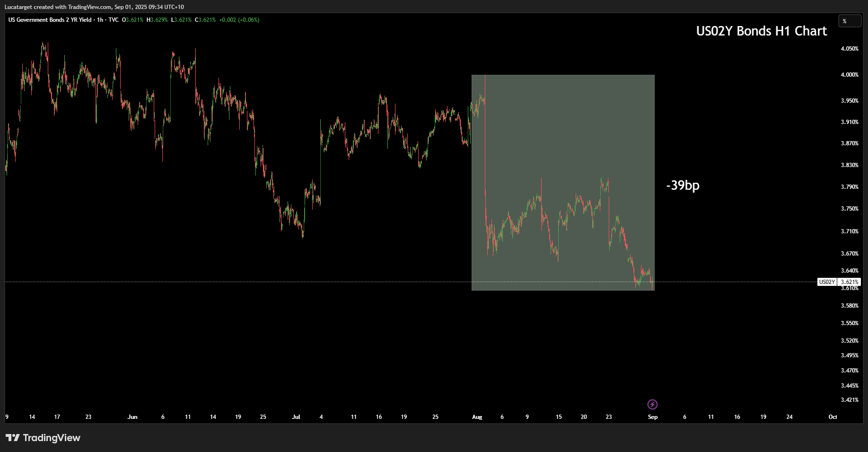Viewport: 868px width, 452px height.
Task: Click the purple lightning event icon
Action: pyautogui.click(x=652, y=404)
